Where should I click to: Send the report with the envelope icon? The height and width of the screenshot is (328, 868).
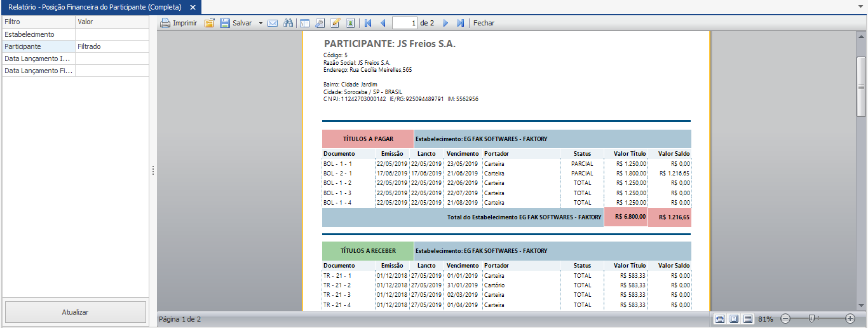273,23
